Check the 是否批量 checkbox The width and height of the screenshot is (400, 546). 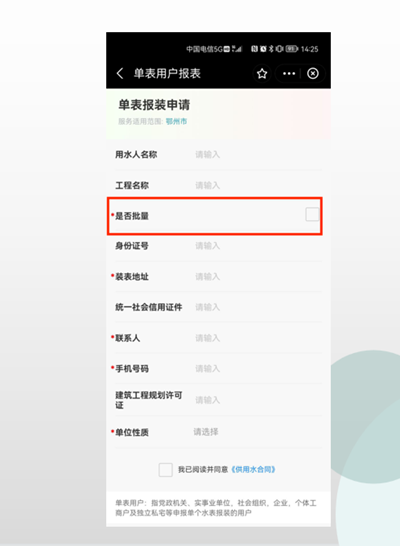pyautogui.click(x=312, y=214)
